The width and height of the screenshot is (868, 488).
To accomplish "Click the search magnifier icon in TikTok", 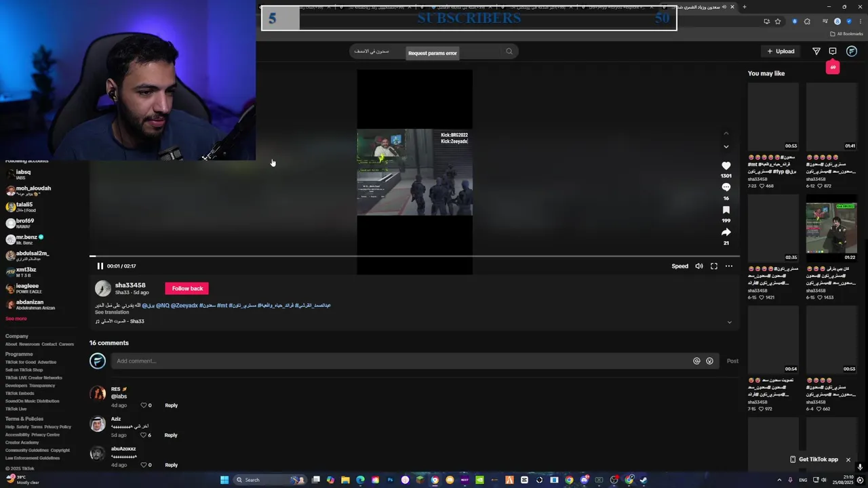I will (x=509, y=52).
